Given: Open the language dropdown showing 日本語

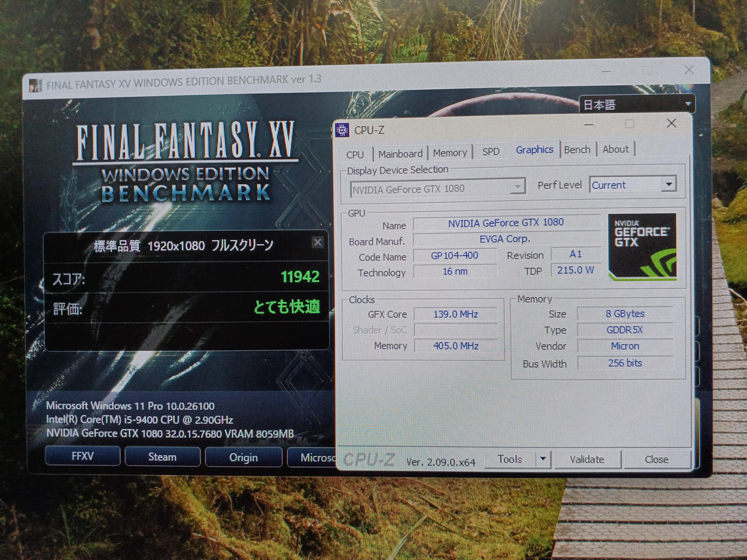Looking at the screenshot, I should (688, 104).
